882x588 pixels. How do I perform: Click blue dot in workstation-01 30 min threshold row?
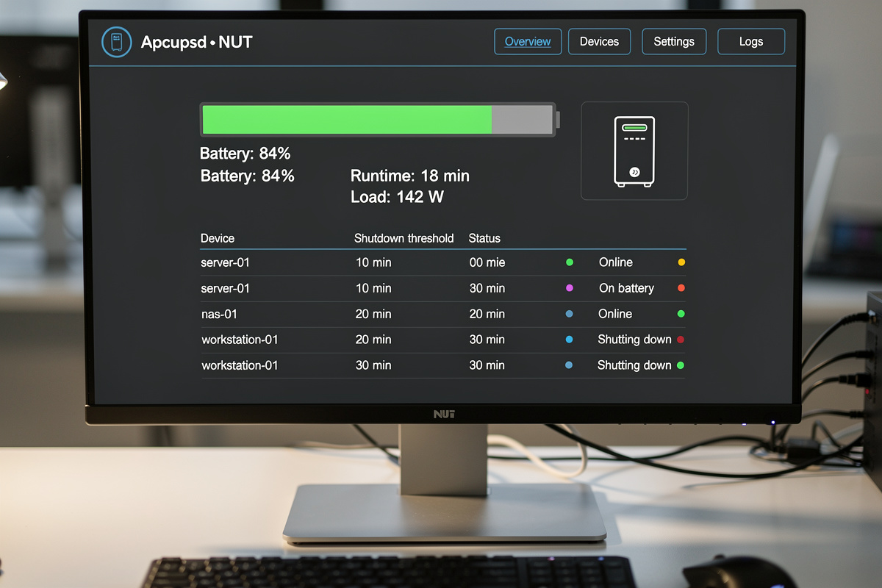tap(569, 365)
